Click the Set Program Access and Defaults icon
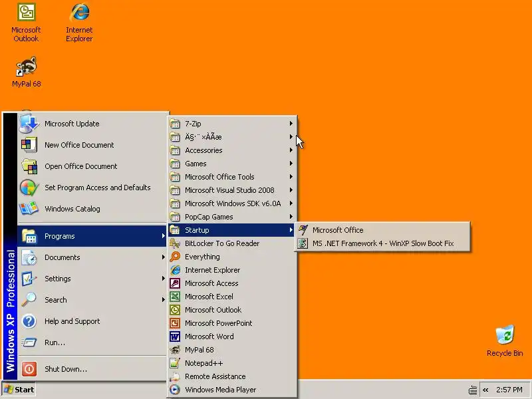Image resolution: width=532 pixels, height=399 pixels. click(29, 188)
